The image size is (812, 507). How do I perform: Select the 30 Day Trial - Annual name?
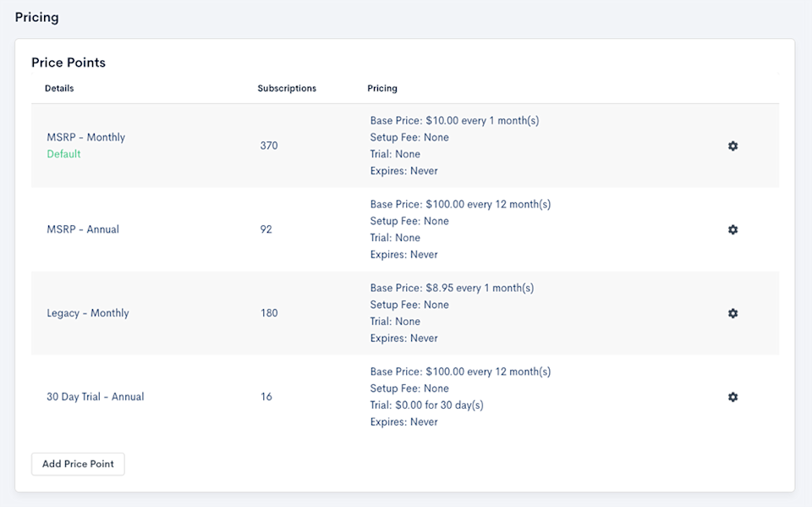96,397
